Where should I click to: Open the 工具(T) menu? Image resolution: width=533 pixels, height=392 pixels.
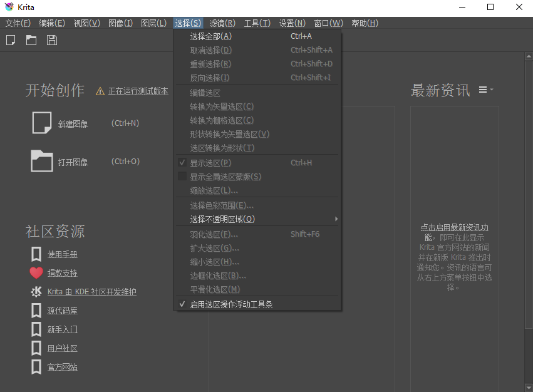[257, 23]
